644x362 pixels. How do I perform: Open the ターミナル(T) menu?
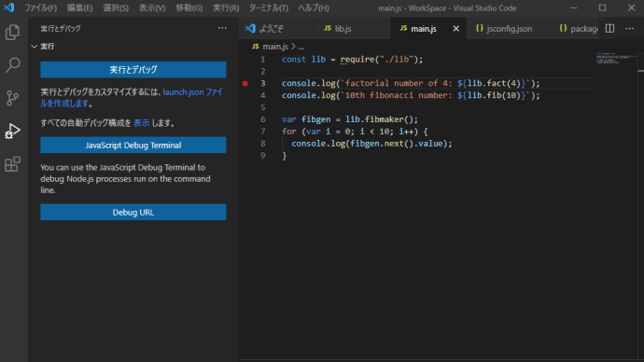[x=269, y=7]
